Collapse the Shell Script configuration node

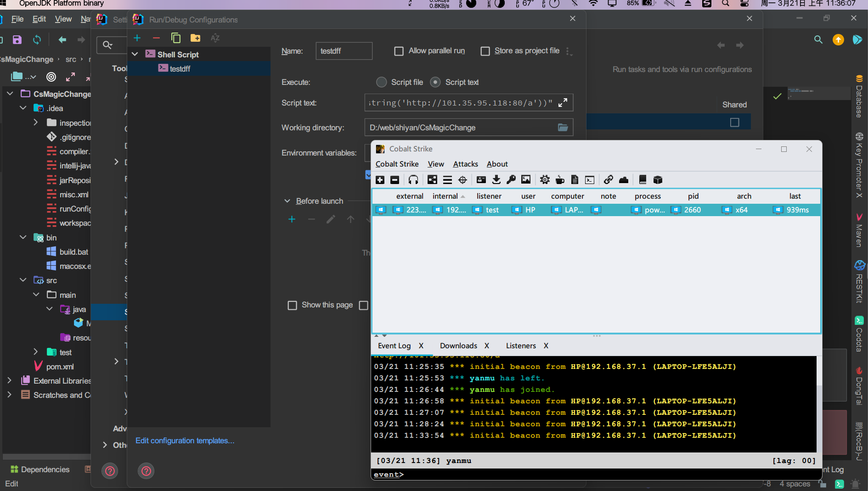point(135,54)
